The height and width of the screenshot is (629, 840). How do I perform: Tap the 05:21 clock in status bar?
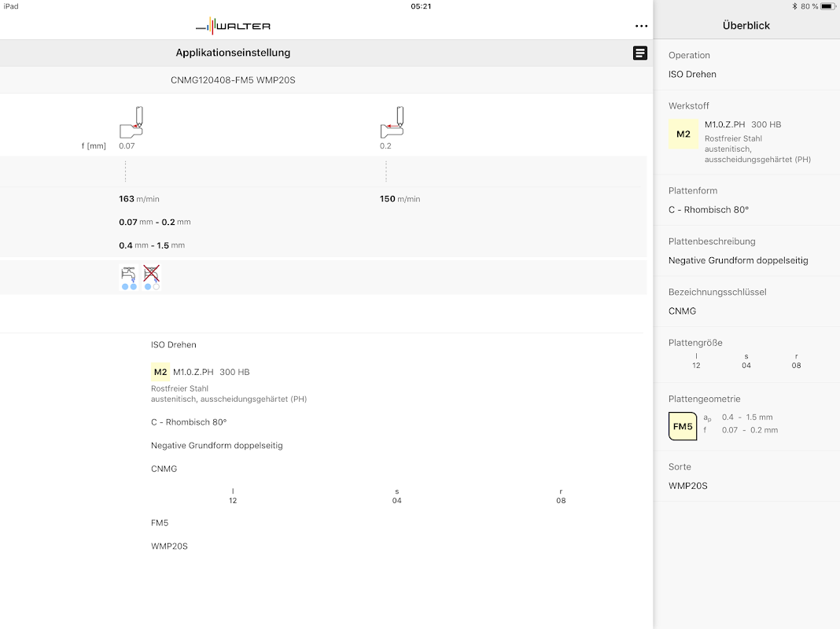click(421, 6)
